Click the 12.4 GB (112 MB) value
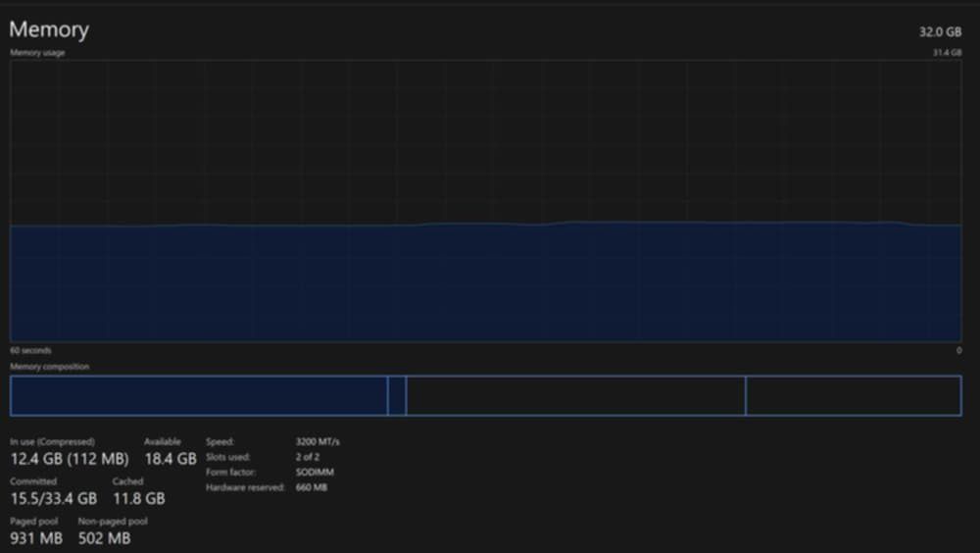This screenshot has width=980, height=553. pyautogui.click(x=70, y=459)
